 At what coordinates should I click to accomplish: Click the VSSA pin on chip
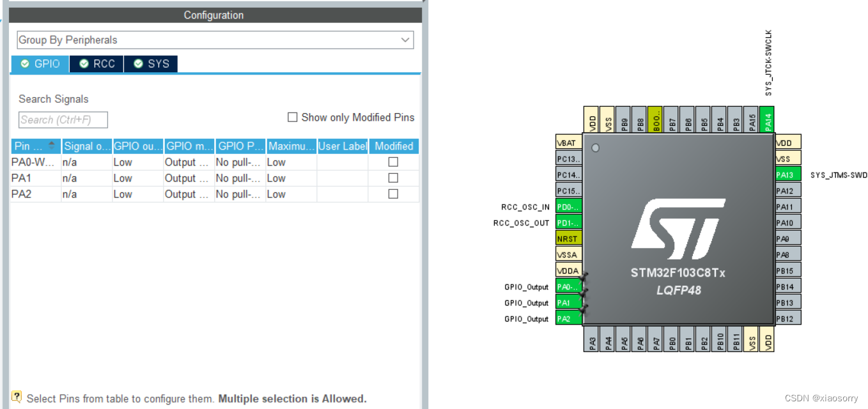coord(568,255)
